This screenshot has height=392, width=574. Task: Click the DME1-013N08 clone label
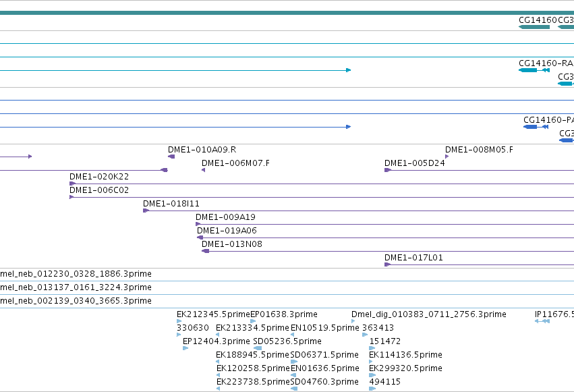point(232,244)
